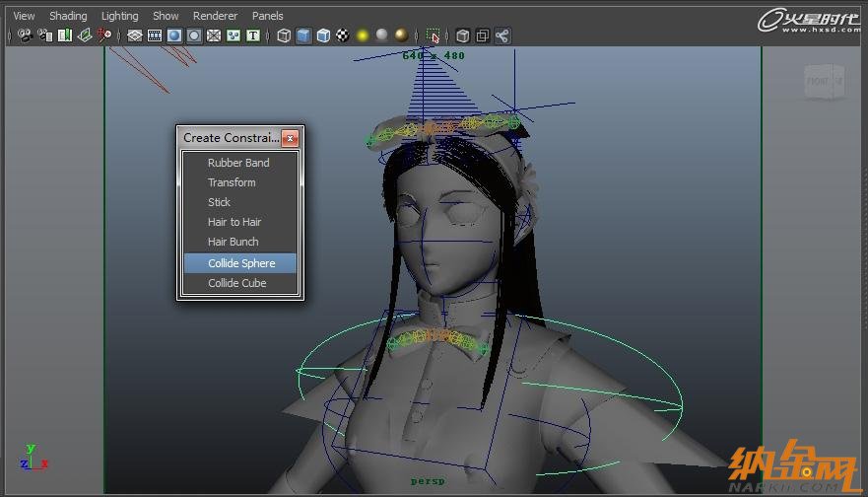
Task: Choose Rubber Band constraint
Action: pos(240,163)
